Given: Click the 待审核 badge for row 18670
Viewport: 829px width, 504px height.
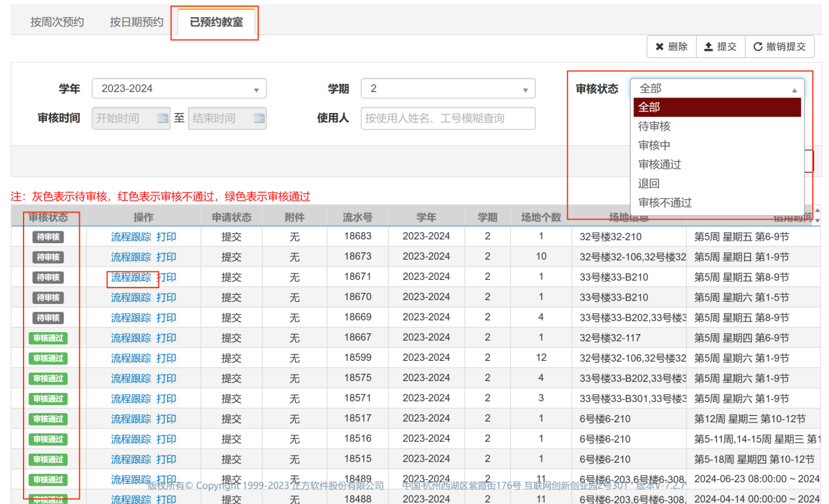Looking at the screenshot, I should click(48, 298).
